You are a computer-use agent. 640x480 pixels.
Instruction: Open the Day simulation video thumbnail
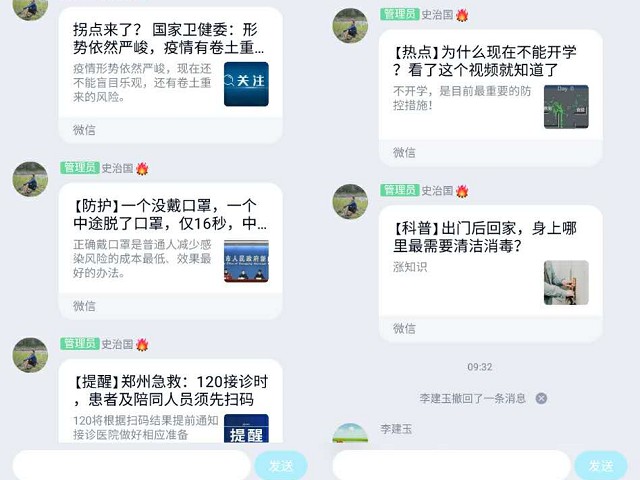click(x=566, y=107)
